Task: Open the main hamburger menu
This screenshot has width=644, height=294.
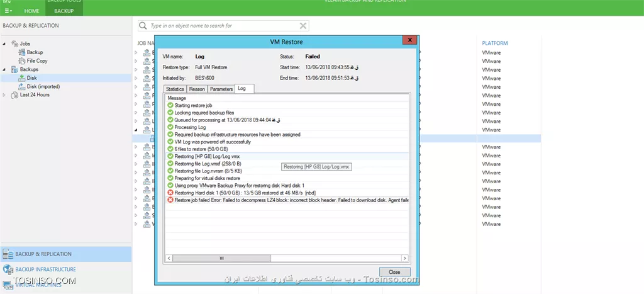Action: (x=8, y=11)
